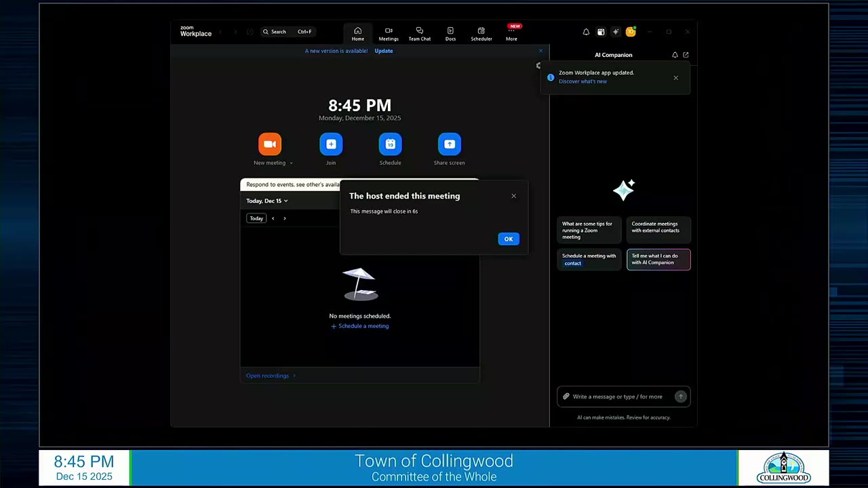
Task: Click the 'AI can make mistakes' disclaimer text
Action: coord(624,418)
